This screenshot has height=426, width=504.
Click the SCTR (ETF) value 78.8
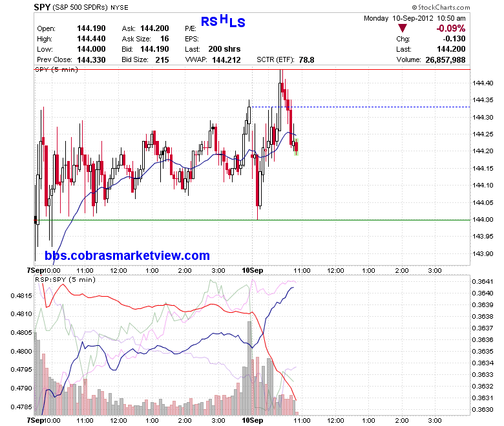(x=306, y=59)
